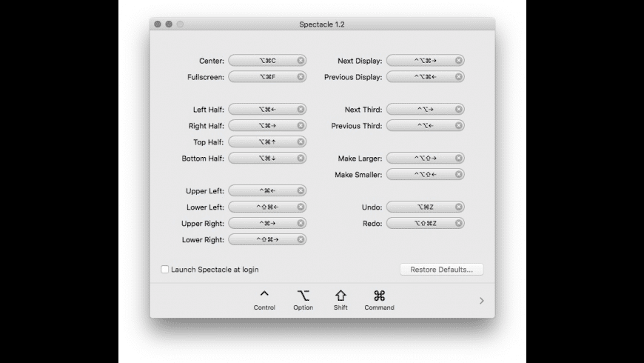The width and height of the screenshot is (644, 363).
Task: Edit the Bottom Half shortcut recorder
Action: coord(267,159)
